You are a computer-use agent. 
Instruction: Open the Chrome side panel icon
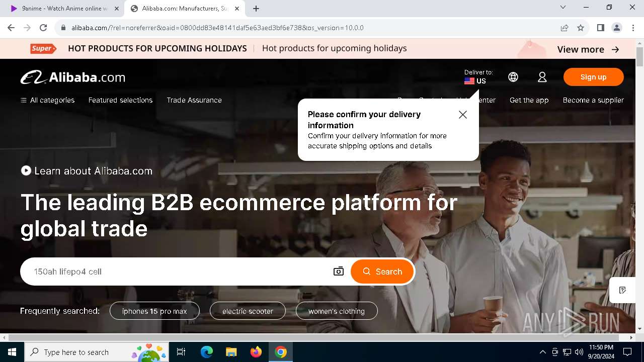click(x=600, y=28)
